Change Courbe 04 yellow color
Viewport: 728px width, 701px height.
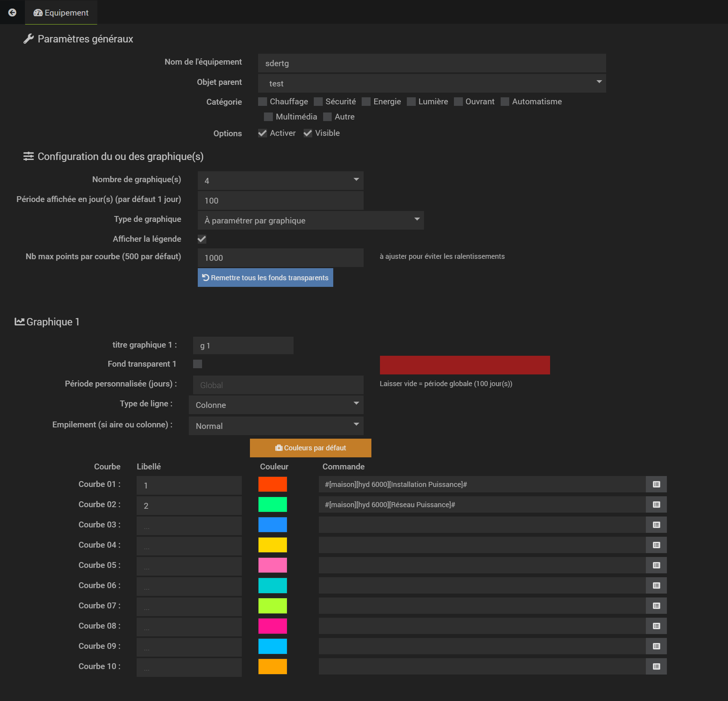coord(273,545)
